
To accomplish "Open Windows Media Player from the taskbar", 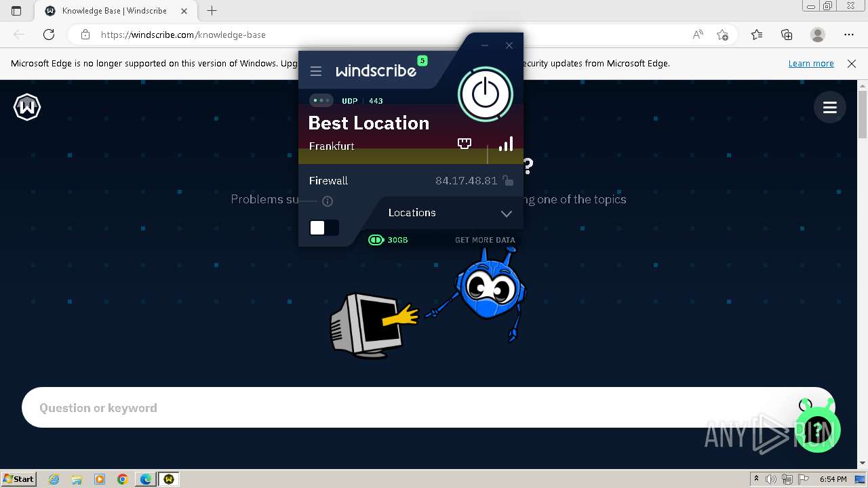I will (x=100, y=479).
